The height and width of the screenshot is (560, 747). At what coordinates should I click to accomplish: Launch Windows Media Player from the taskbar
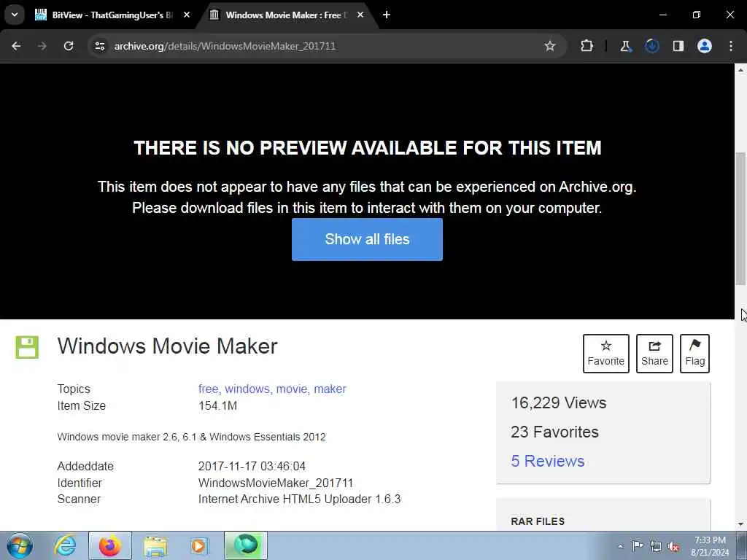point(198,545)
